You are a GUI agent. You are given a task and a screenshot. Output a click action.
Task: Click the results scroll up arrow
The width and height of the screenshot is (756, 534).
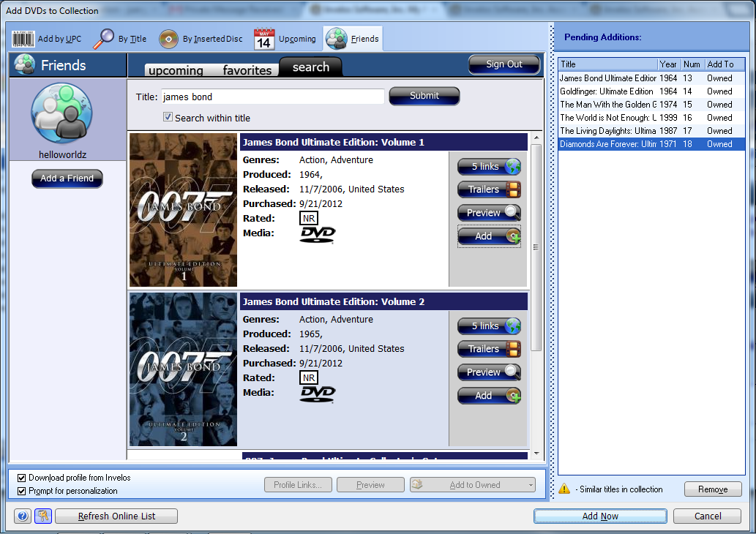[536, 138]
